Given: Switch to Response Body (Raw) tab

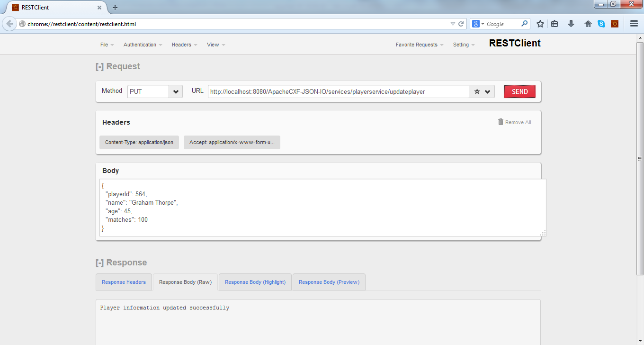Looking at the screenshot, I should tap(185, 282).
